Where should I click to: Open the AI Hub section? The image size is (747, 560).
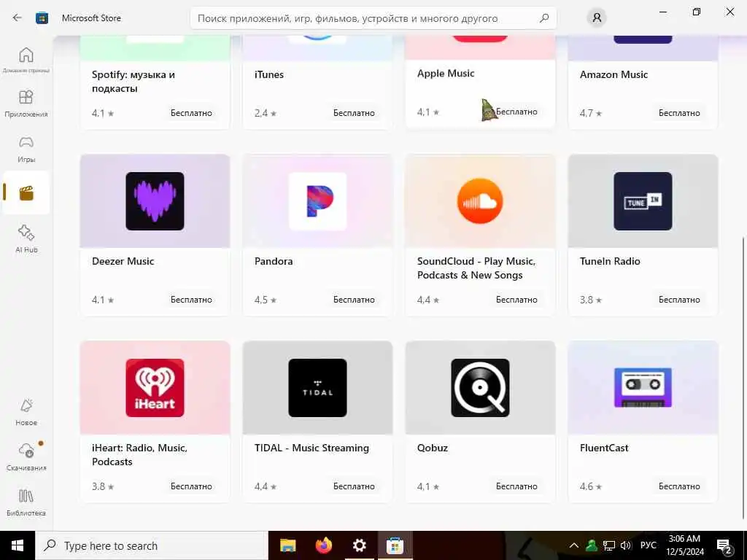26,239
